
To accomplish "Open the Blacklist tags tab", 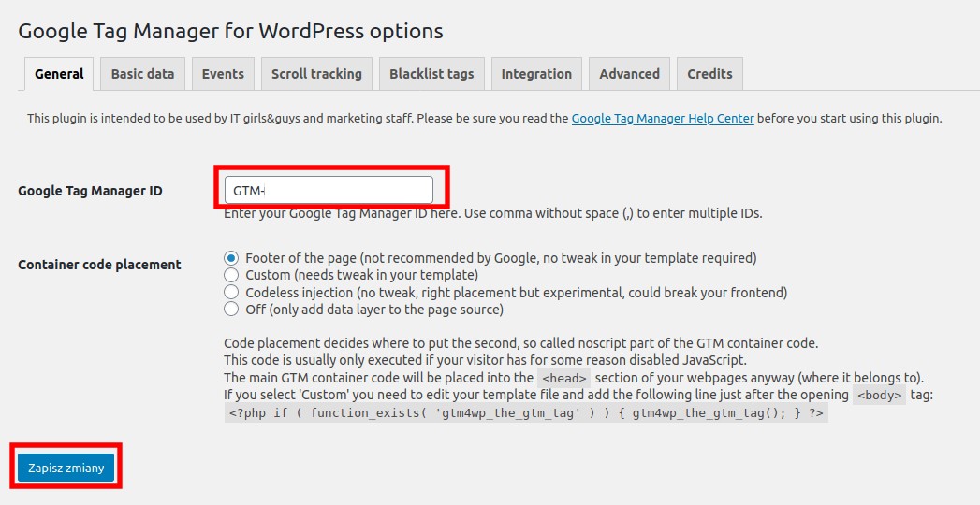I will point(431,74).
